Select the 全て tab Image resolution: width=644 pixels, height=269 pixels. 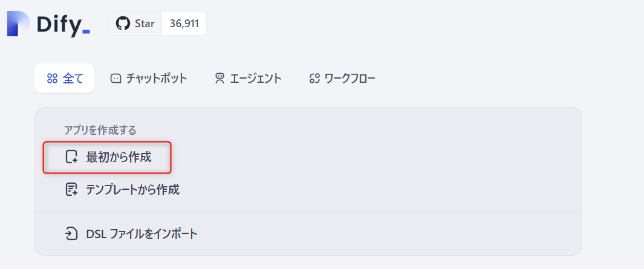[x=65, y=78]
